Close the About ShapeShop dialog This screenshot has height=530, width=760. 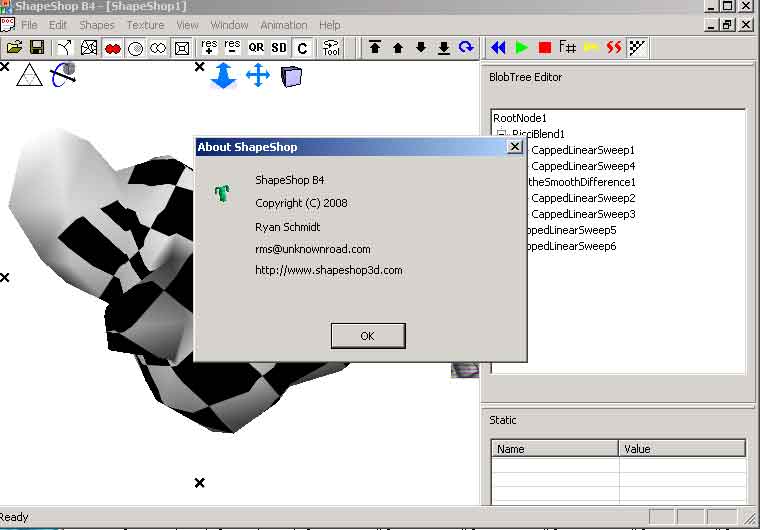click(515, 147)
